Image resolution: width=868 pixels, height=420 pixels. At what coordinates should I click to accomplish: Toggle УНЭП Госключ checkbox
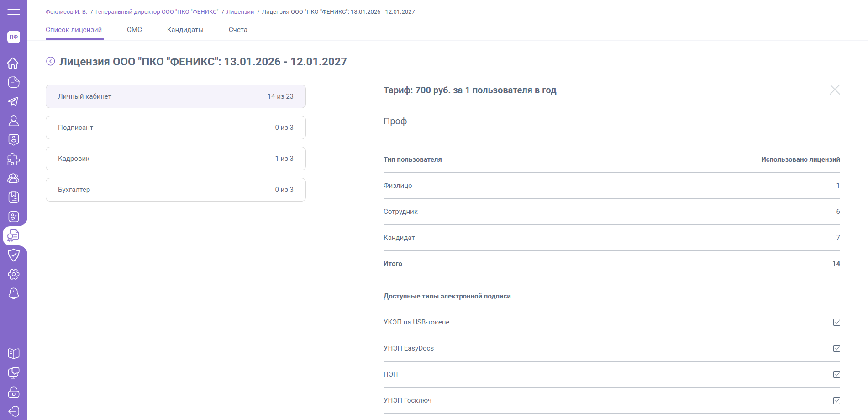[836, 400]
